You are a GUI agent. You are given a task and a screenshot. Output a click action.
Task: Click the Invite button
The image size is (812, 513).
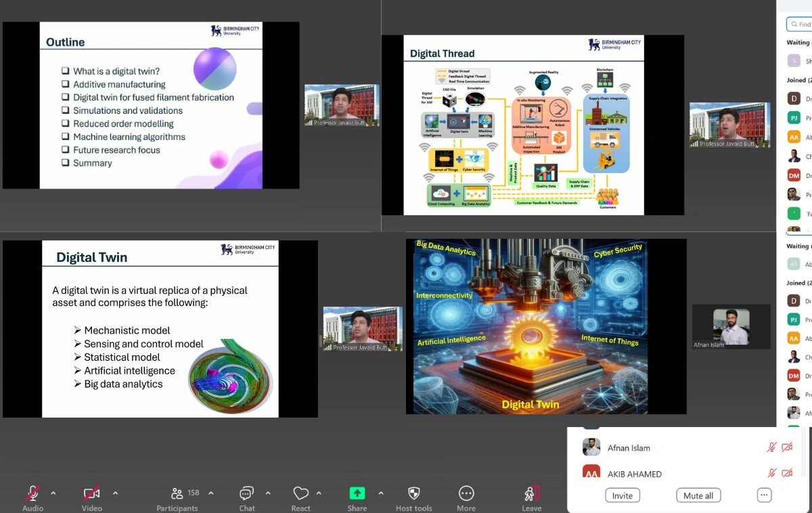click(622, 495)
